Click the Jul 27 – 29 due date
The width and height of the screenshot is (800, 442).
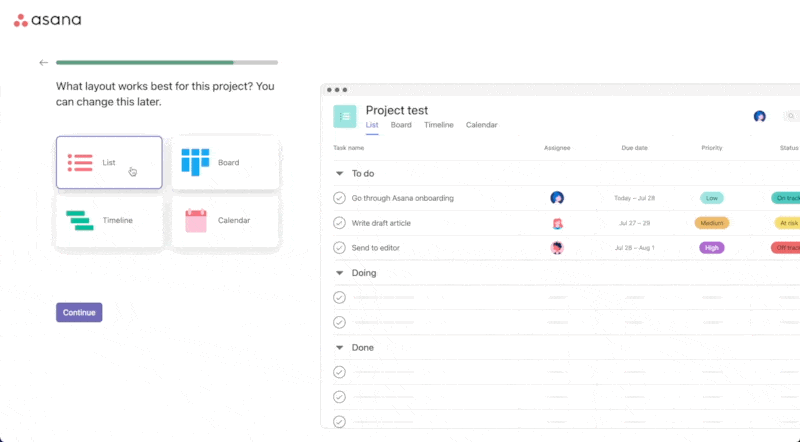click(635, 223)
